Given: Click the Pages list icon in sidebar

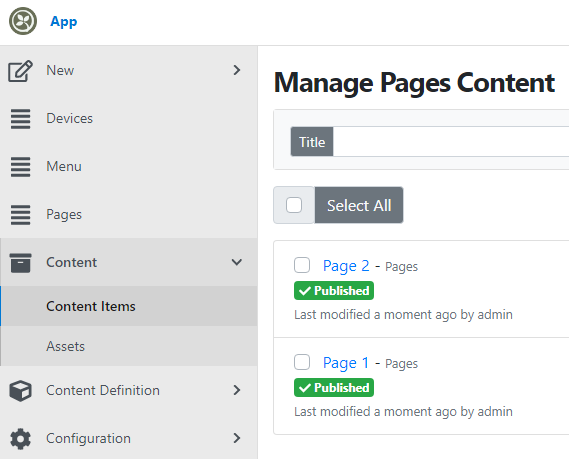Looking at the screenshot, I should [x=20, y=215].
